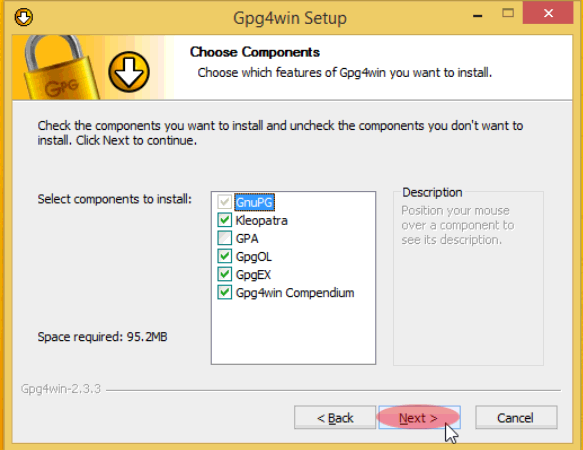Select the GPA label in list
This screenshot has width=583, height=450.
coord(247,238)
